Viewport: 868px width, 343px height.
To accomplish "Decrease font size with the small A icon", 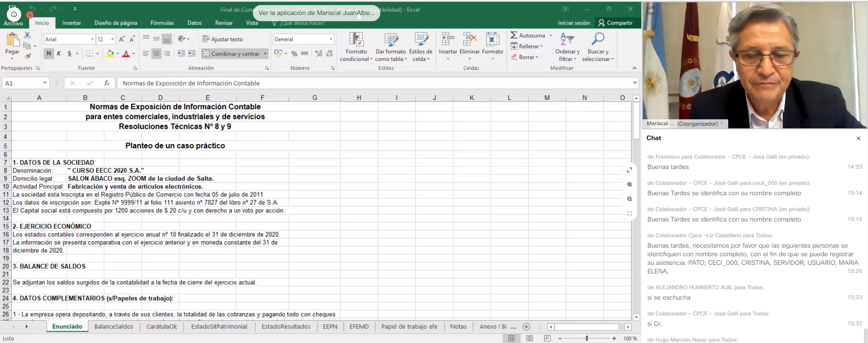I will 132,39.
